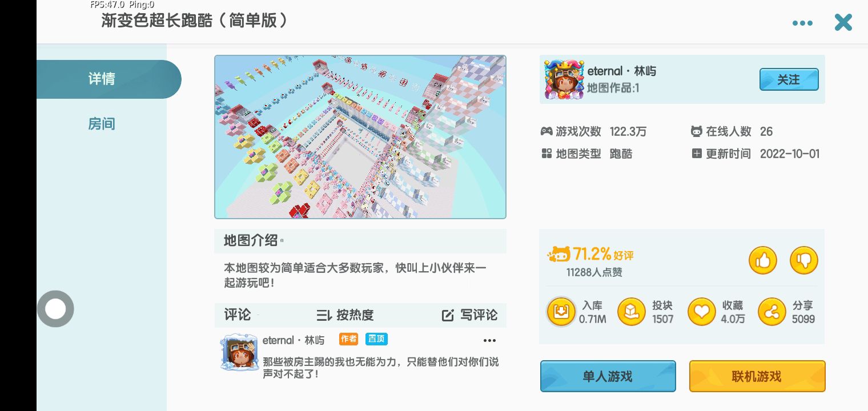Start 单人游戏 single player mode
Viewport: 868px width, 411px height.
pyautogui.click(x=608, y=376)
